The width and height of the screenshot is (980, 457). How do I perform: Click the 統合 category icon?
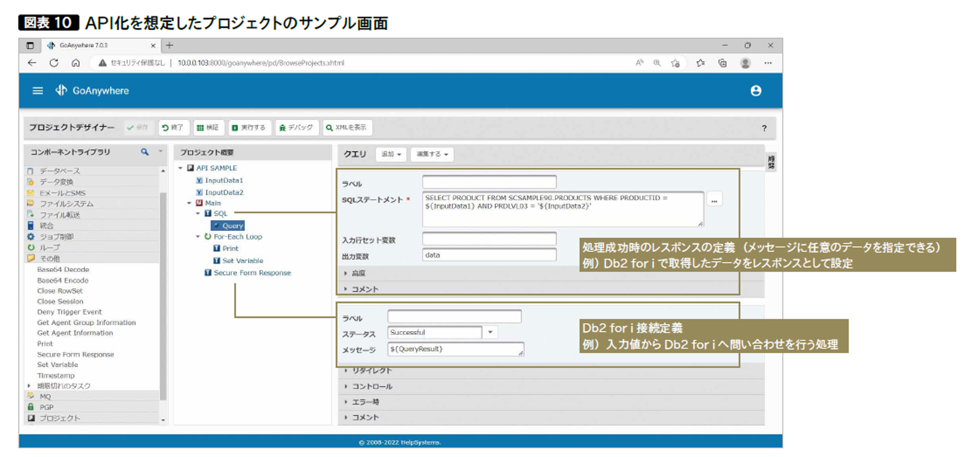[30, 226]
